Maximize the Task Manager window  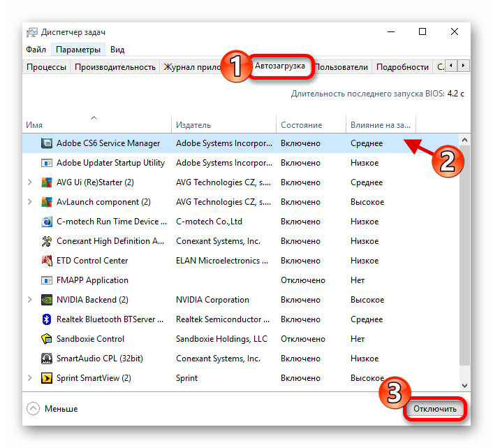[422, 31]
